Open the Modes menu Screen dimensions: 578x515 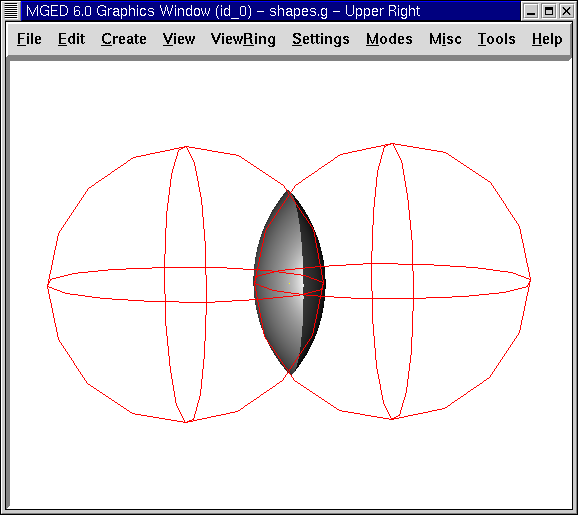pos(389,39)
